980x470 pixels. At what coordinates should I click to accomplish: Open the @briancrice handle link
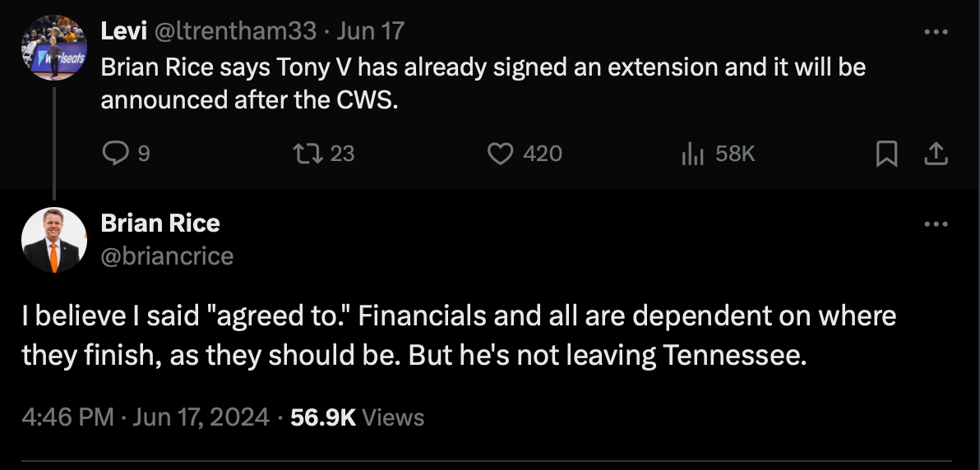pos(167,256)
